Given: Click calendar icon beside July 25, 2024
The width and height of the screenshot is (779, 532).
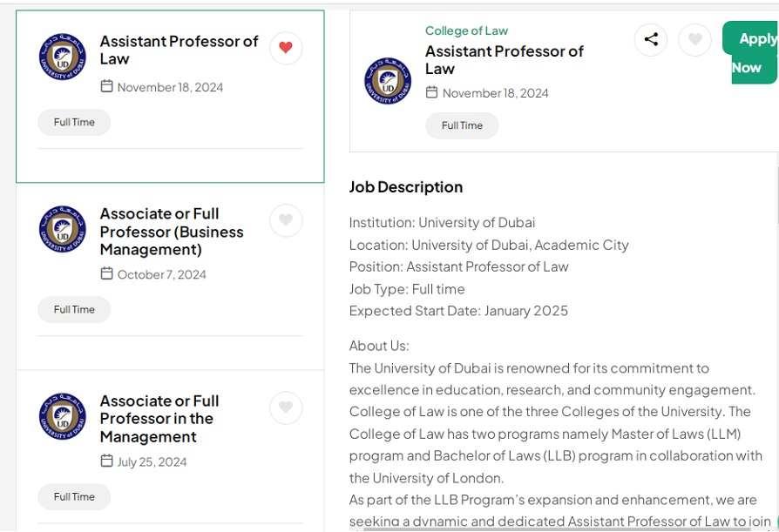Looking at the screenshot, I should pos(107,461).
